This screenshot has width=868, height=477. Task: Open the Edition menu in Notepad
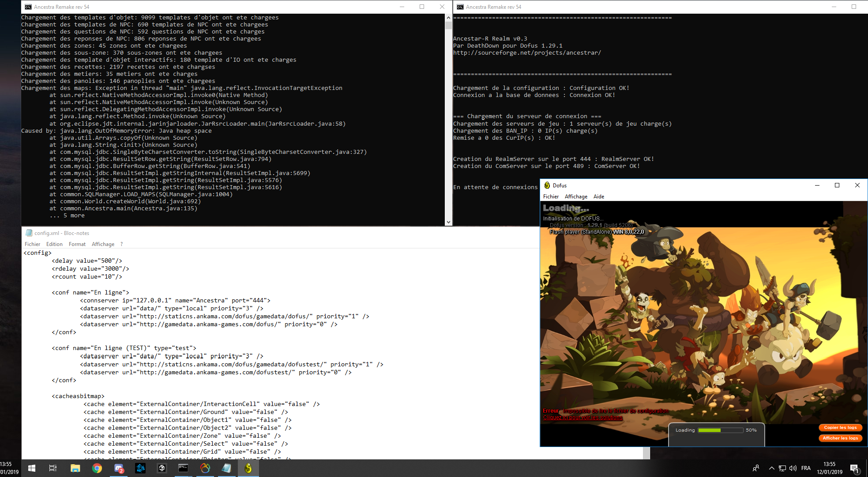coord(54,244)
